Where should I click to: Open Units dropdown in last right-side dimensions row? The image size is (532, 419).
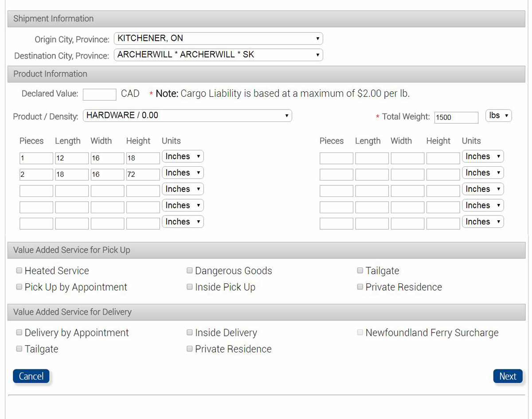pos(483,222)
